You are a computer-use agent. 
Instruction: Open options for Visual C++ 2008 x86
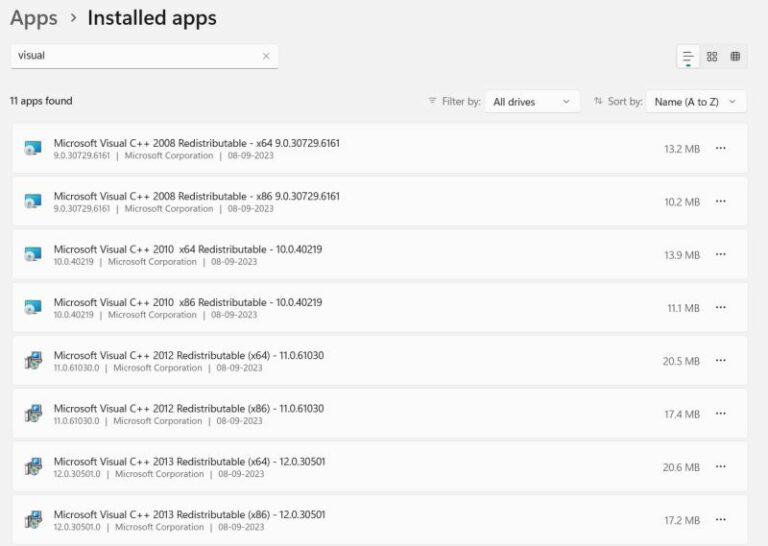click(x=721, y=202)
